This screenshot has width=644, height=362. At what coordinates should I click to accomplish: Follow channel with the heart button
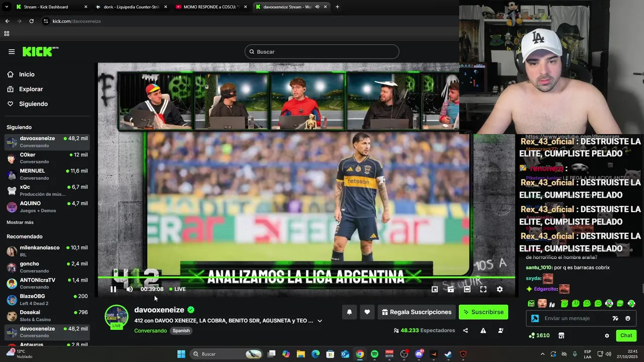pos(367,312)
